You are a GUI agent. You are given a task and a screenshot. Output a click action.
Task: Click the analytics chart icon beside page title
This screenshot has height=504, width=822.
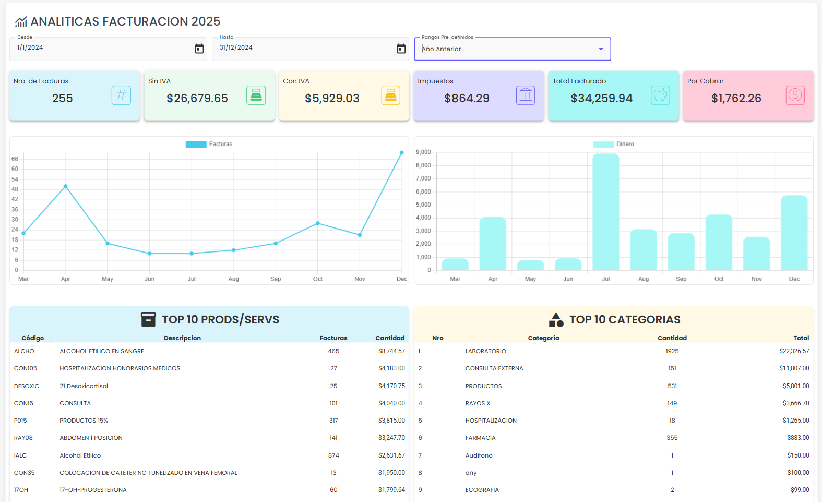[21, 22]
